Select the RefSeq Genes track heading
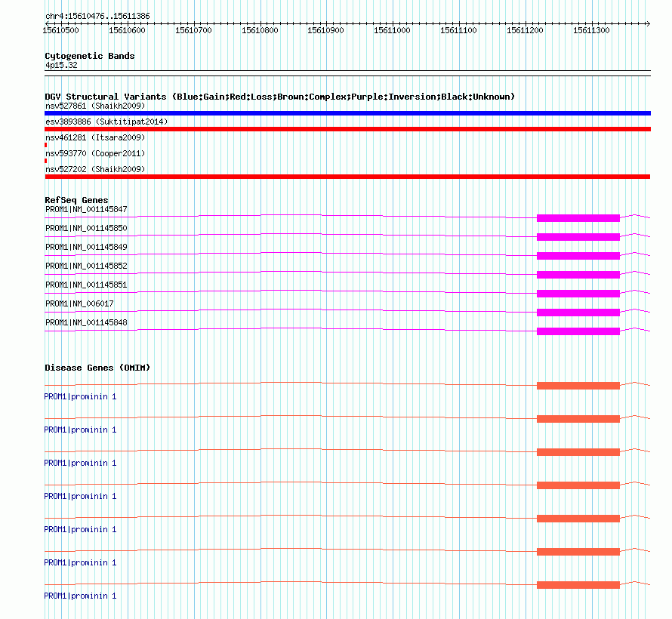 coord(76,200)
